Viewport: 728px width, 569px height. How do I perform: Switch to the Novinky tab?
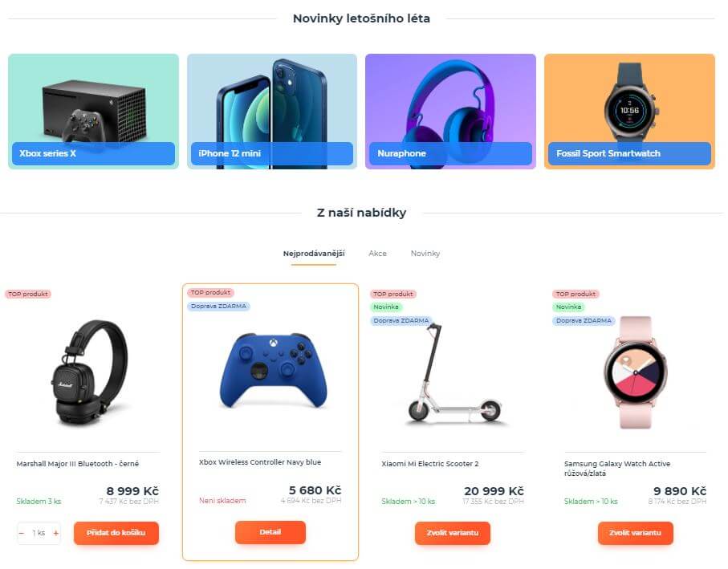tap(425, 254)
